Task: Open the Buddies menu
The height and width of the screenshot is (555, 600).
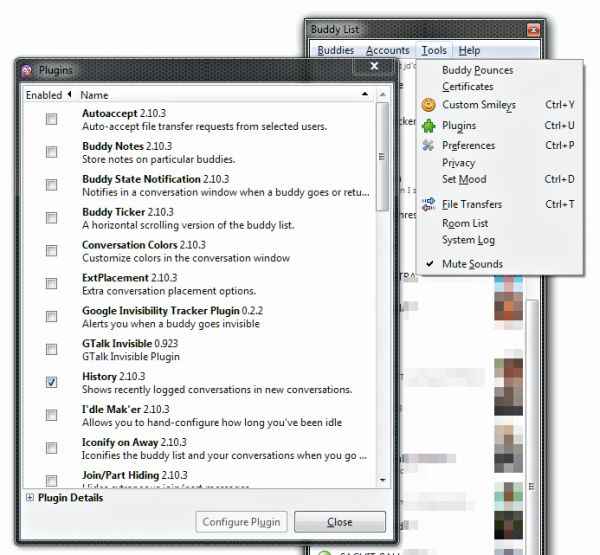Action: [x=336, y=51]
